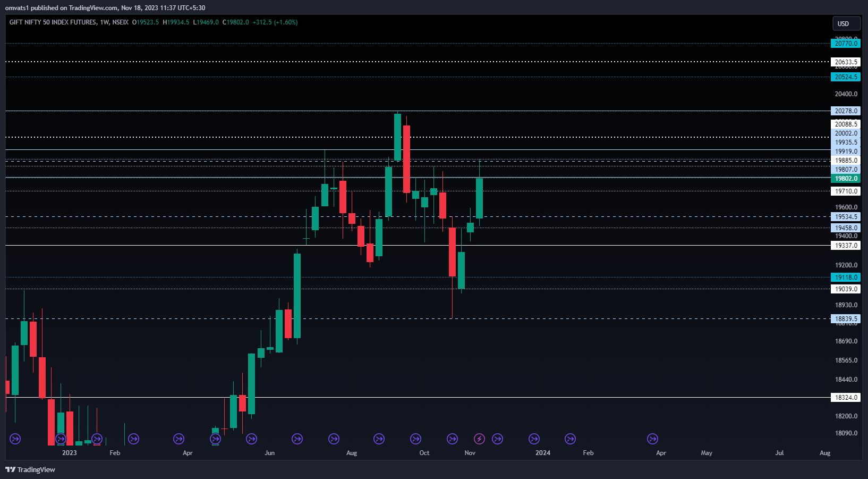
Task: Click the Oct label on time axis
Action: (x=424, y=453)
